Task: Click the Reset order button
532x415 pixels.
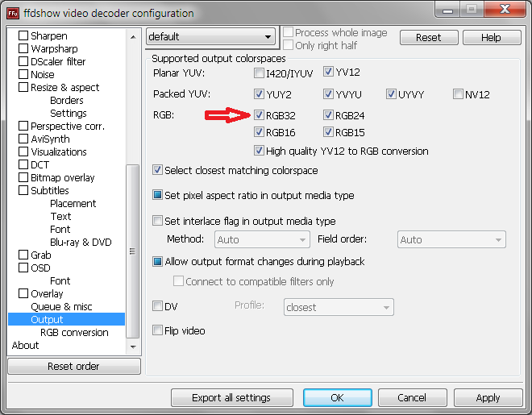Action: (74, 366)
